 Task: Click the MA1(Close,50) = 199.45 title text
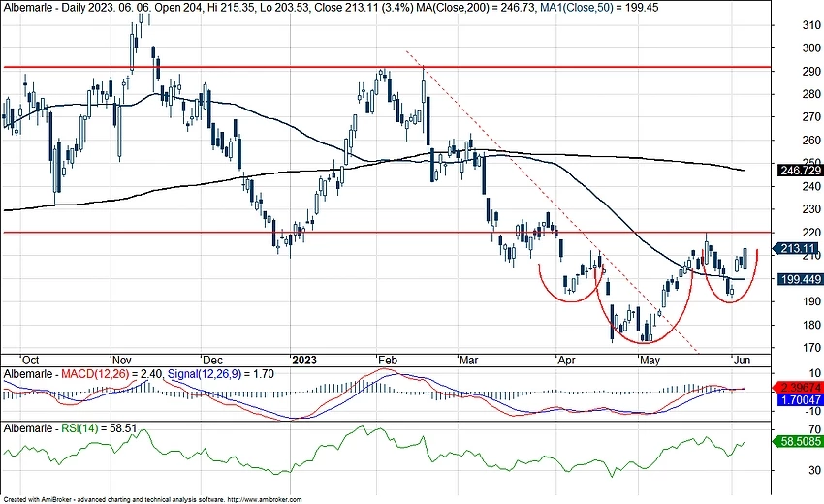[599, 8]
